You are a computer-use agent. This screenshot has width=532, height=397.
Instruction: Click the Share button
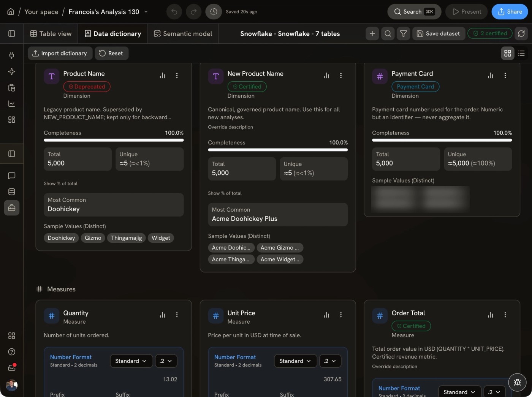[510, 12]
